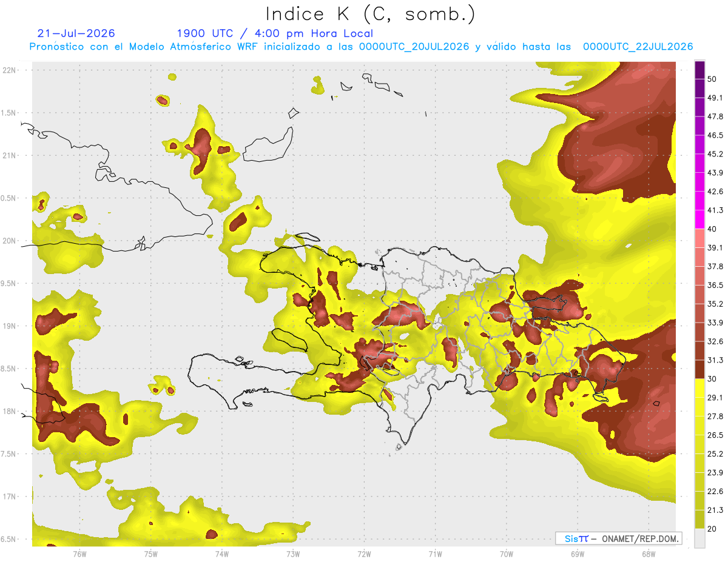The width and height of the screenshot is (728, 562).
Task: Click pink legend band between 39.1 and 40
Action: tap(699, 239)
